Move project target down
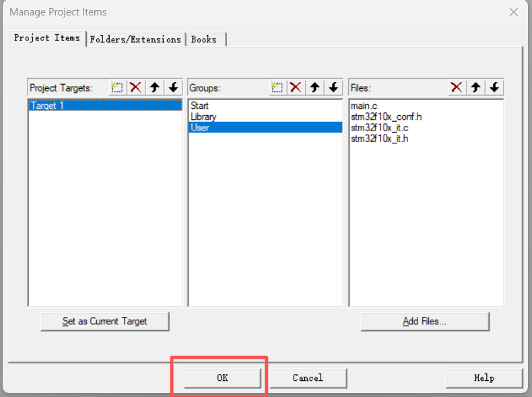The height and width of the screenshot is (397, 532). 173,87
